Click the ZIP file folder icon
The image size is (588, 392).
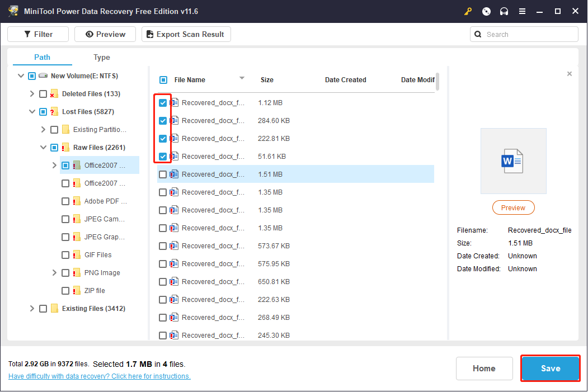[77, 290]
